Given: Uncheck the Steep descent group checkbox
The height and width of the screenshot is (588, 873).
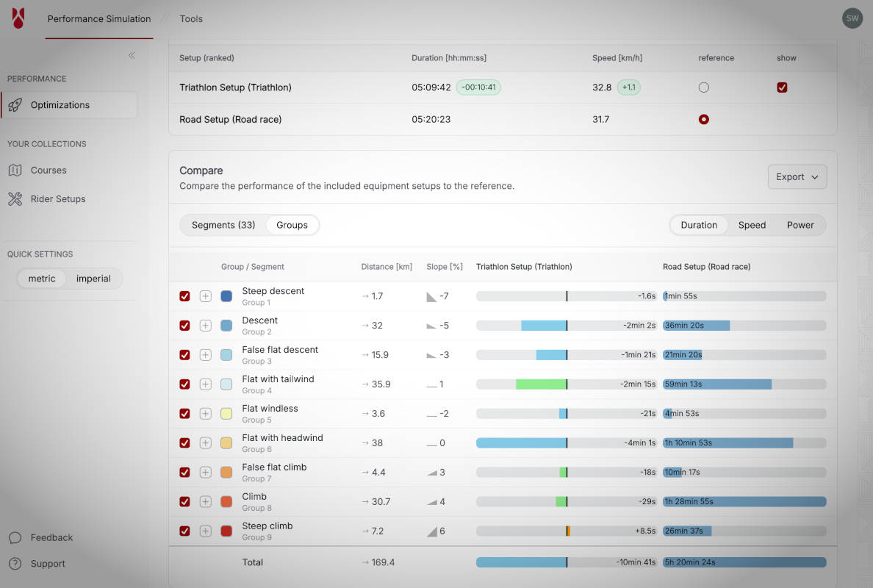Looking at the screenshot, I should (184, 296).
